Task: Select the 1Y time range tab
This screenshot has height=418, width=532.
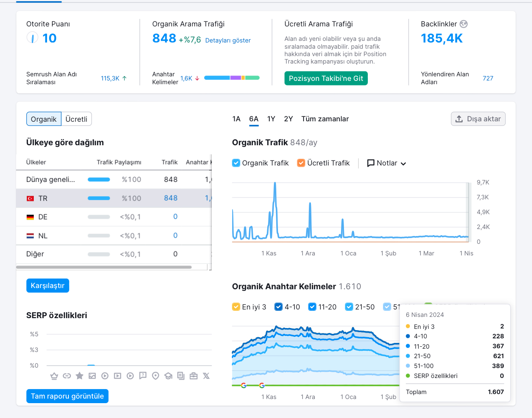Action: 271,119
